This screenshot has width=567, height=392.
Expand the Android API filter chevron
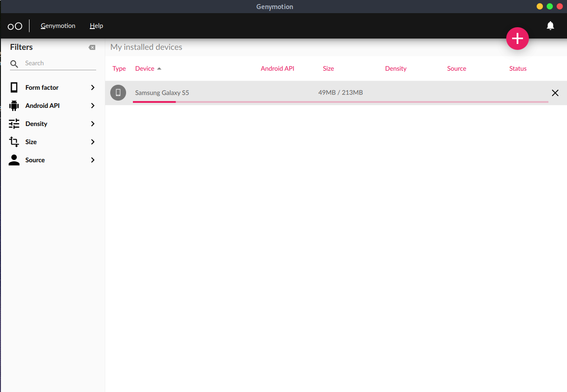coord(93,106)
